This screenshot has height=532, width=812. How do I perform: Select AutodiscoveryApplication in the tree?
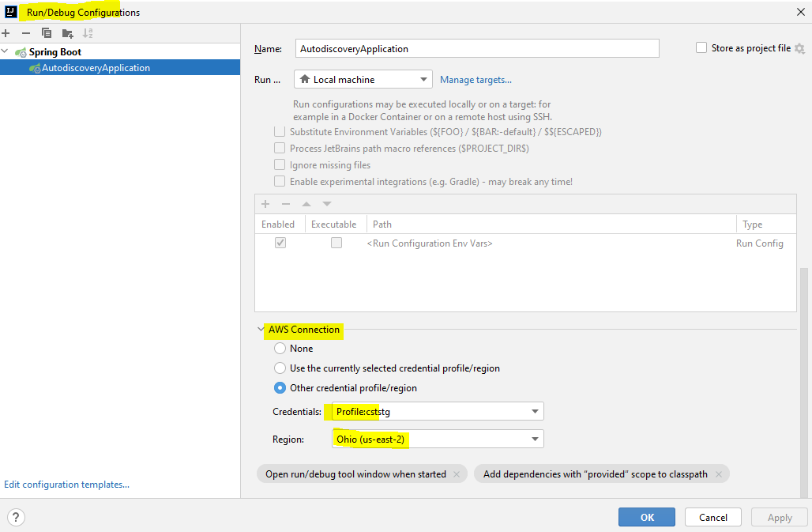coord(120,68)
